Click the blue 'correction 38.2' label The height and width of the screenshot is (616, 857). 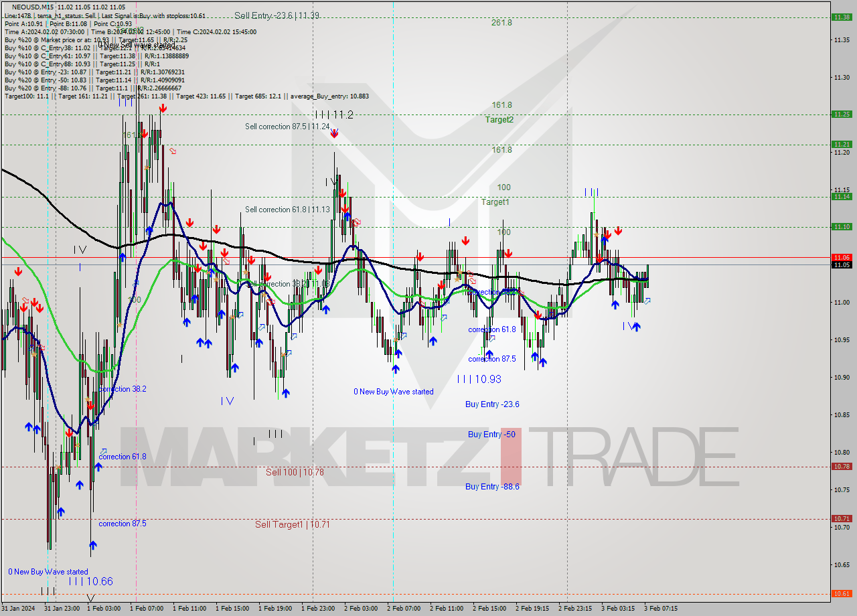pyautogui.click(x=123, y=388)
